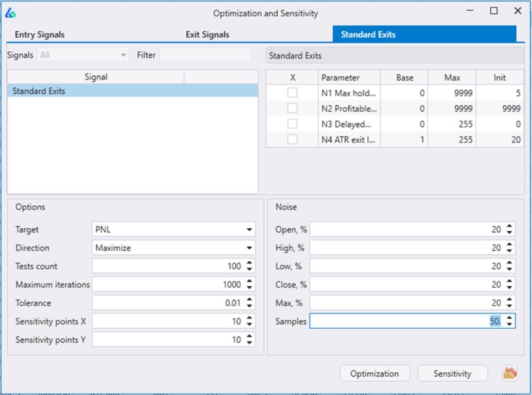Enable the N1 Max hold checkbox

pos(292,93)
